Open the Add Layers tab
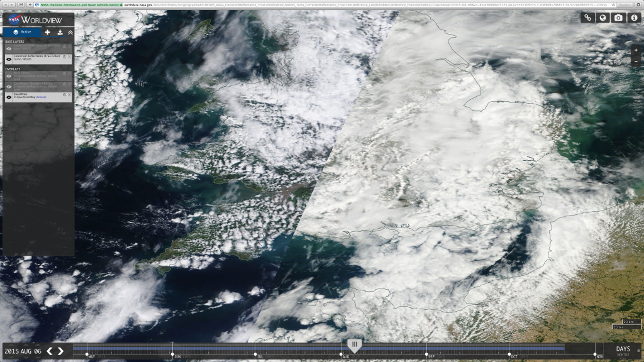 tap(47, 32)
